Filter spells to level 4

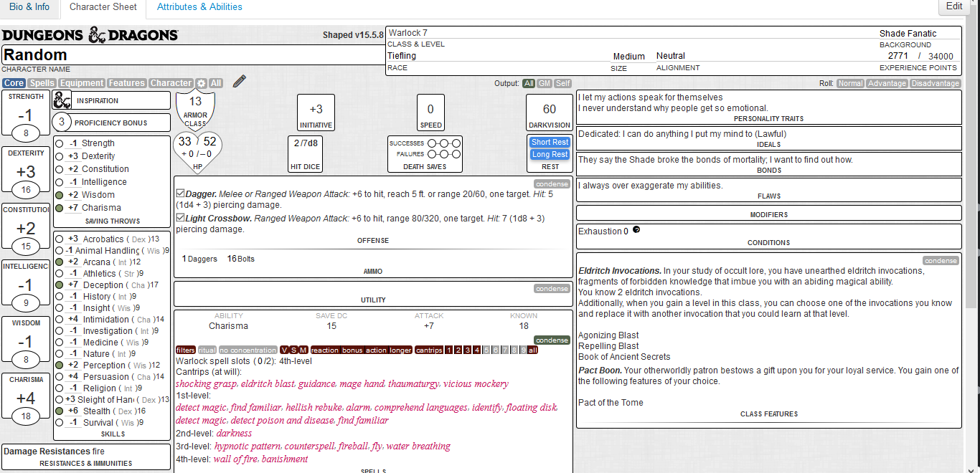pyautogui.click(x=476, y=350)
